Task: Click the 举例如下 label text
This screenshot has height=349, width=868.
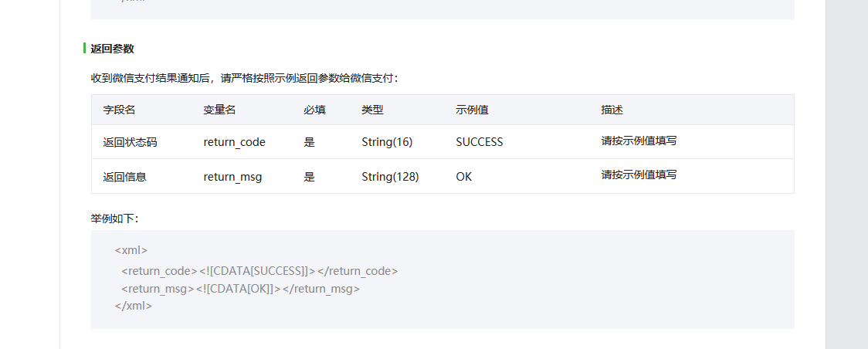Action: [114, 219]
